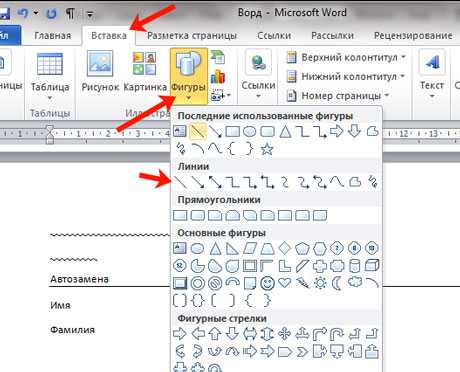Image resolution: width=460 pixels, height=372 pixels.
Task: Choose the heart shape in Основные фигуры
Action: [x=285, y=283]
